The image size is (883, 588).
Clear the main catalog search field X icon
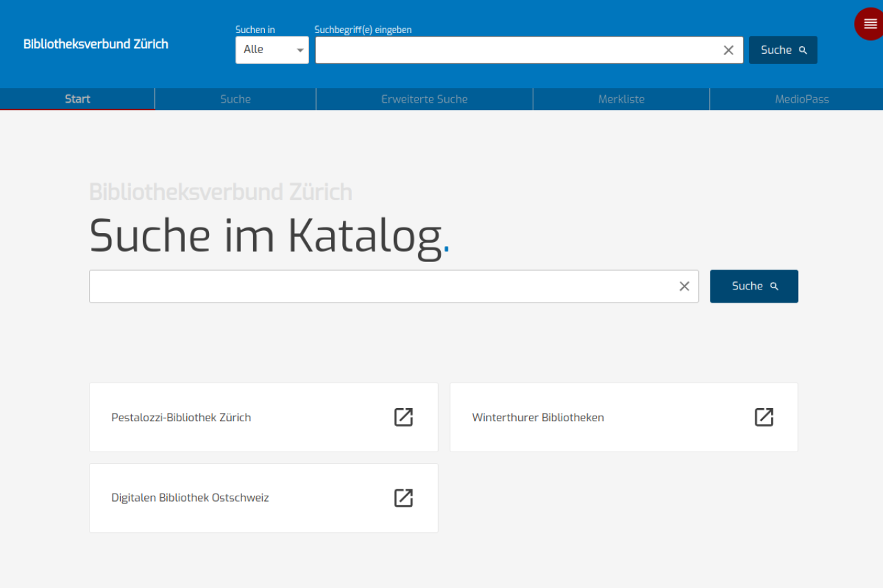point(684,286)
